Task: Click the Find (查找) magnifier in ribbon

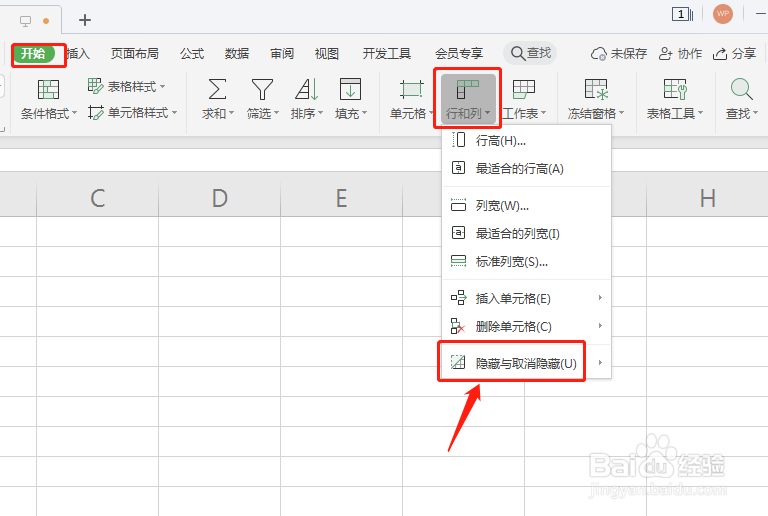Action: click(741, 90)
